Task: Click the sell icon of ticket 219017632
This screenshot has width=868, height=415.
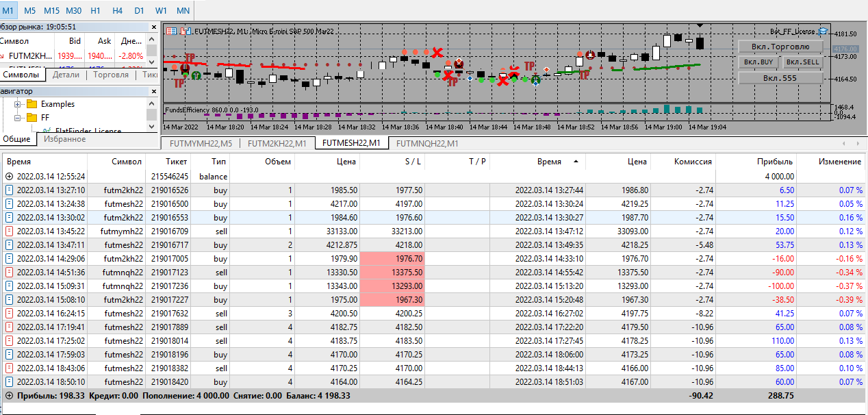Action: point(9,313)
